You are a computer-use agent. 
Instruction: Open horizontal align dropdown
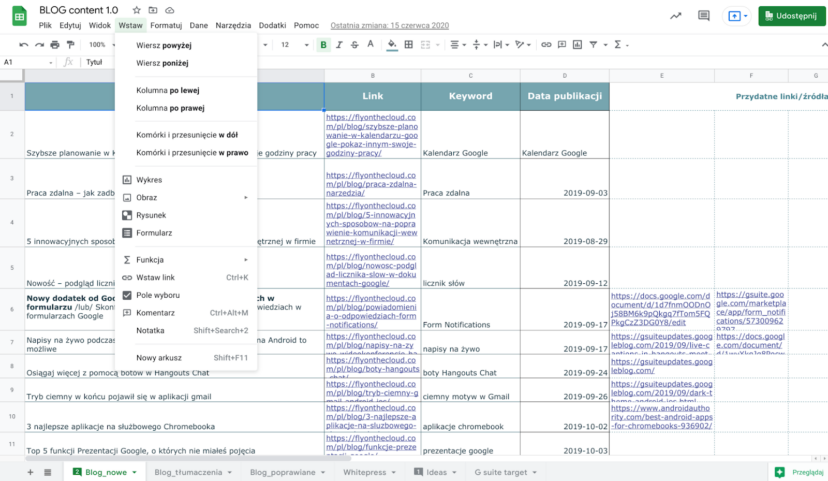[x=457, y=45]
